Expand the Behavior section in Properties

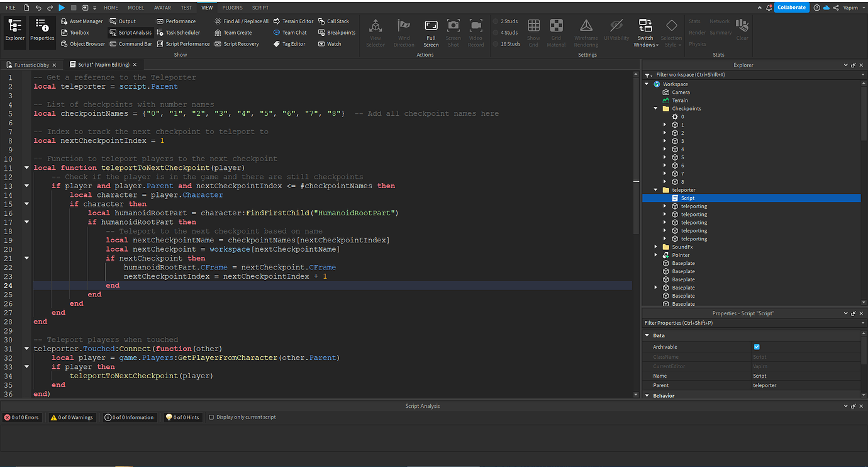coord(647,395)
